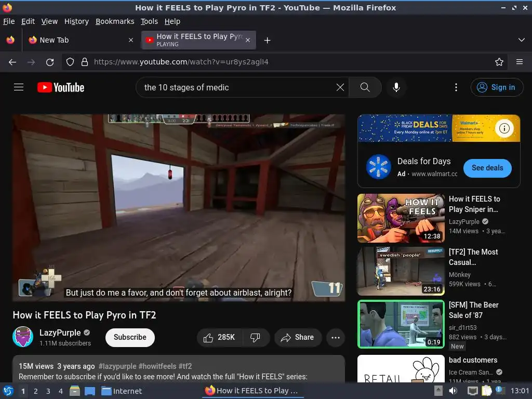
Task: Subscribe to LazyPurple channel
Action: tap(130, 337)
